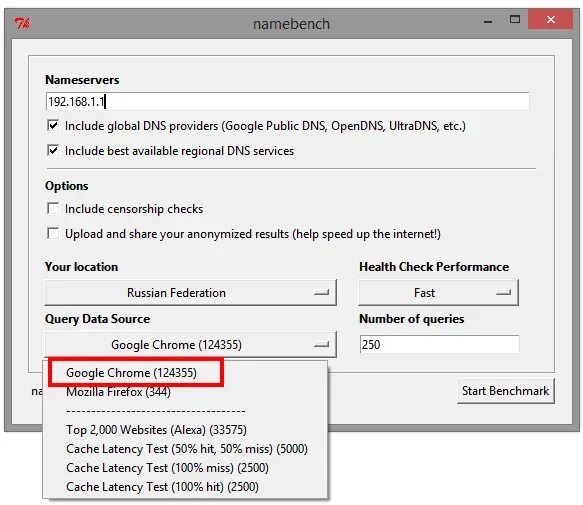This screenshot has height=505, width=583.
Task: Focus the Nameservers input field
Action: pos(287,101)
